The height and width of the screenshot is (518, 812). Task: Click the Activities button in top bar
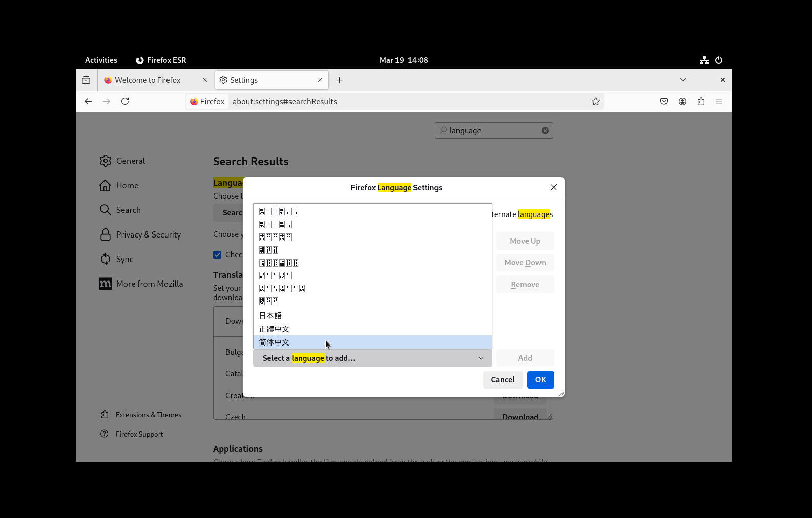[x=101, y=60]
